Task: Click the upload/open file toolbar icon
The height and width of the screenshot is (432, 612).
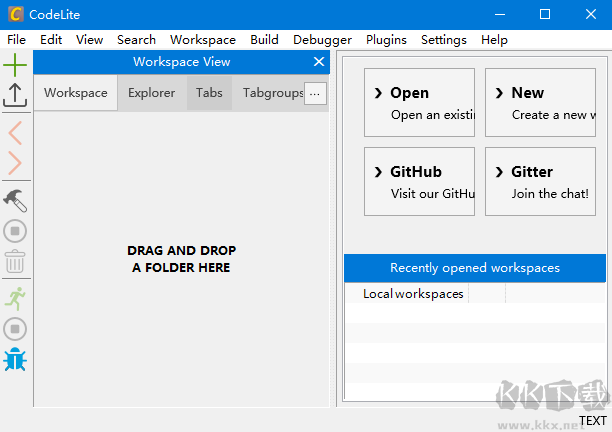Action: [15, 95]
